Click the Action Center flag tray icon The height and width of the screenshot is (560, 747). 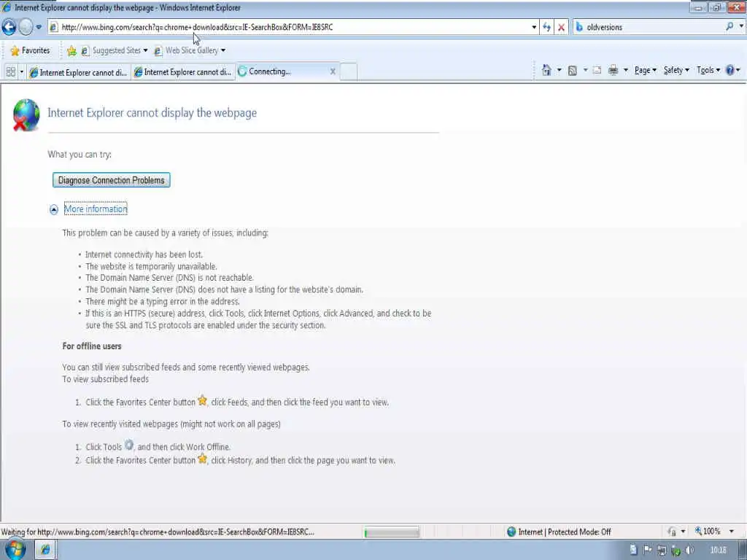pos(648,551)
